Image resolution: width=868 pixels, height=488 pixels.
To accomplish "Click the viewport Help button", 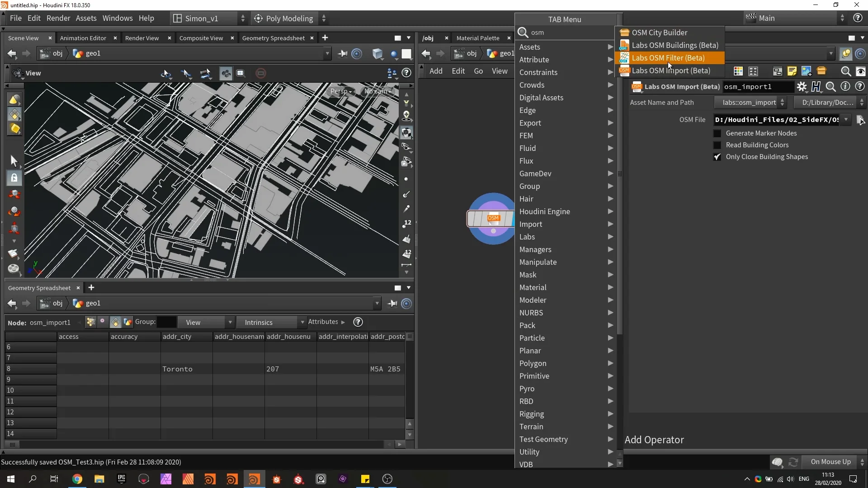I will click(406, 73).
